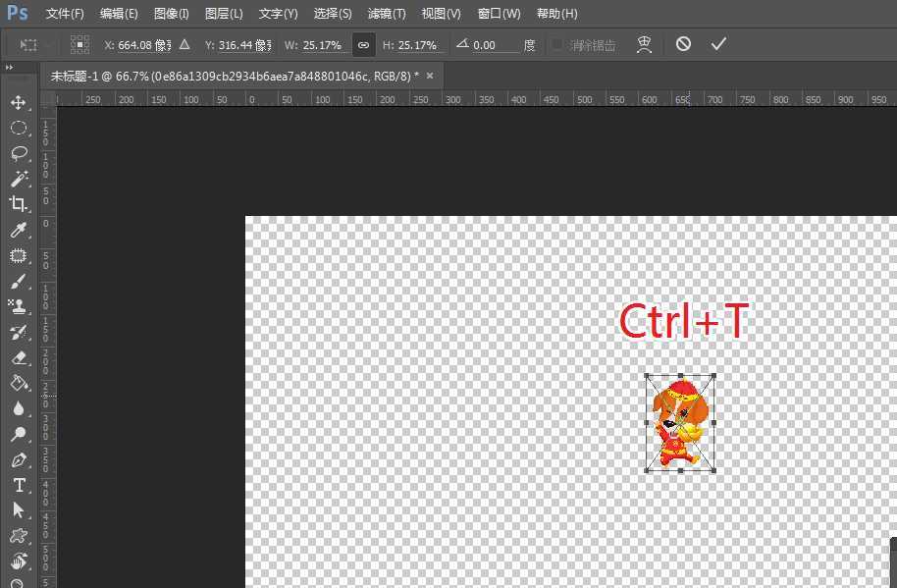
Task: Select the Crop tool
Action: [x=20, y=204]
